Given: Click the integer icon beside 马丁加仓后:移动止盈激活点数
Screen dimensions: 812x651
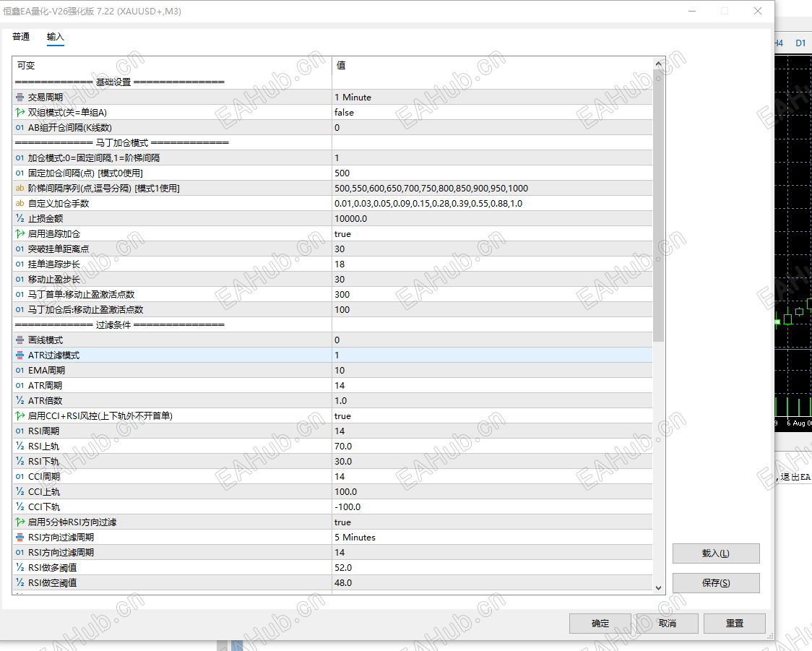Looking at the screenshot, I should (x=20, y=310).
